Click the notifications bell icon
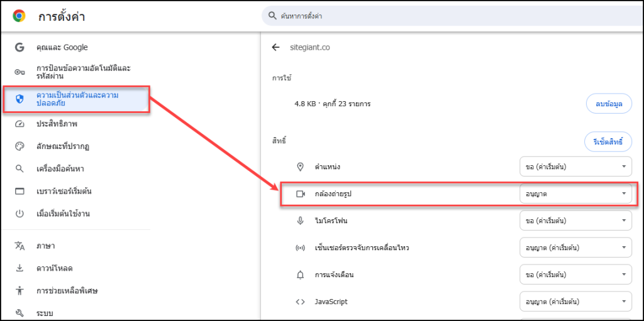Viewport: 644px width, 321px height. pyautogui.click(x=301, y=275)
